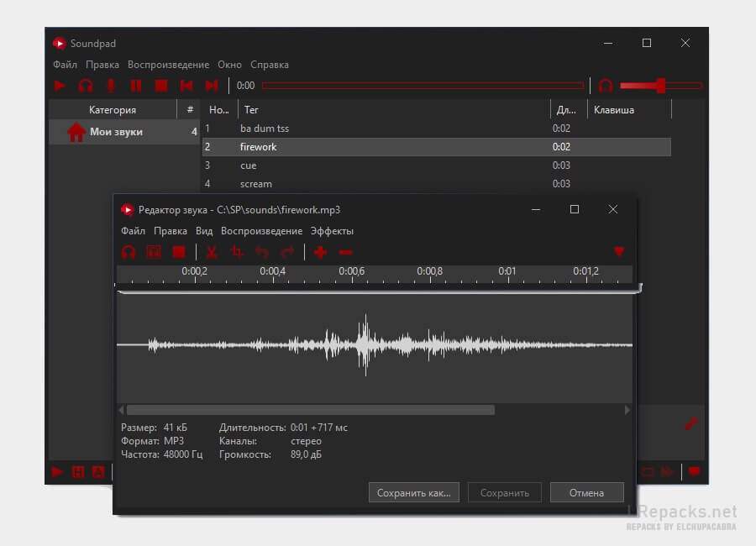
Task: Maximize the sound editor window
Action: tap(575, 209)
